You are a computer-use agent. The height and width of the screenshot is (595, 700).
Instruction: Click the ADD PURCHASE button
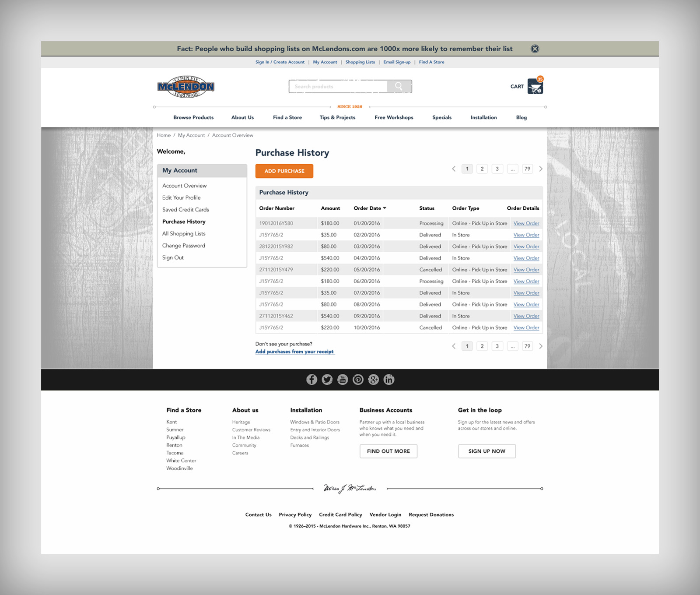284,171
